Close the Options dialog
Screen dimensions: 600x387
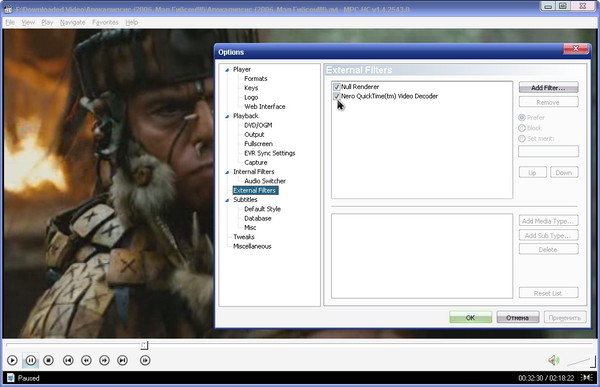575,49
